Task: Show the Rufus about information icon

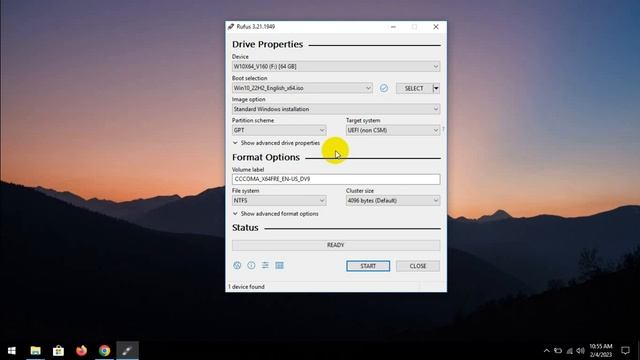Action: pos(251,265)
